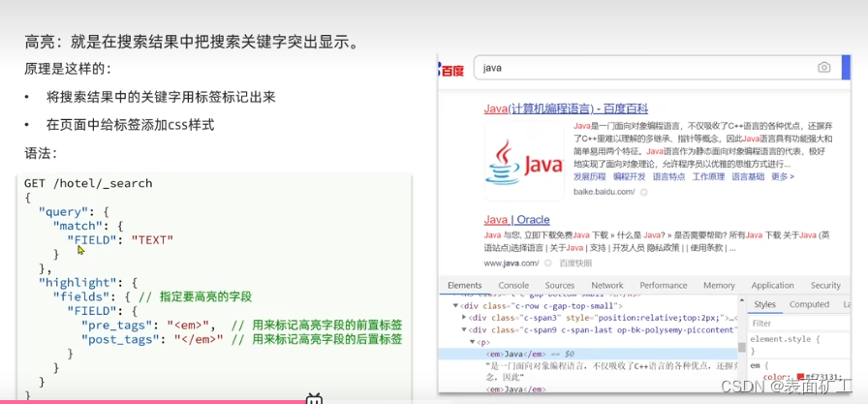
Task: Open the 编程开发 sub-link
Action: tap(630, 176)
